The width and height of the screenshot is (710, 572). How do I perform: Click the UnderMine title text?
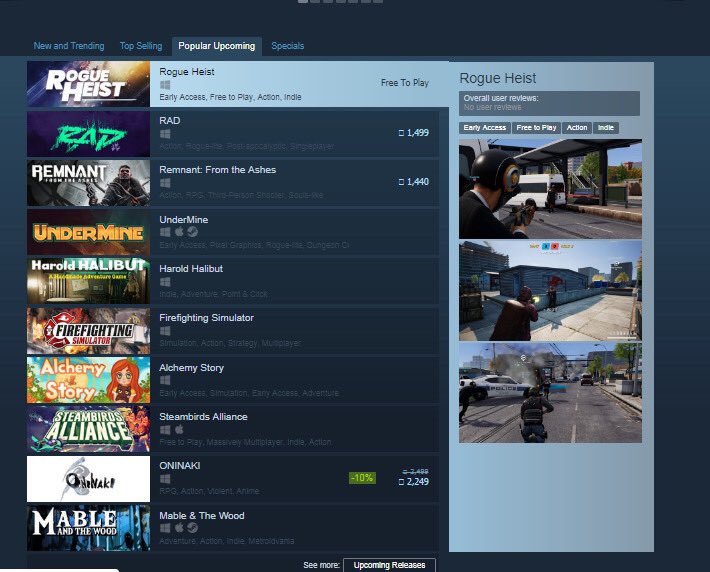184,220
